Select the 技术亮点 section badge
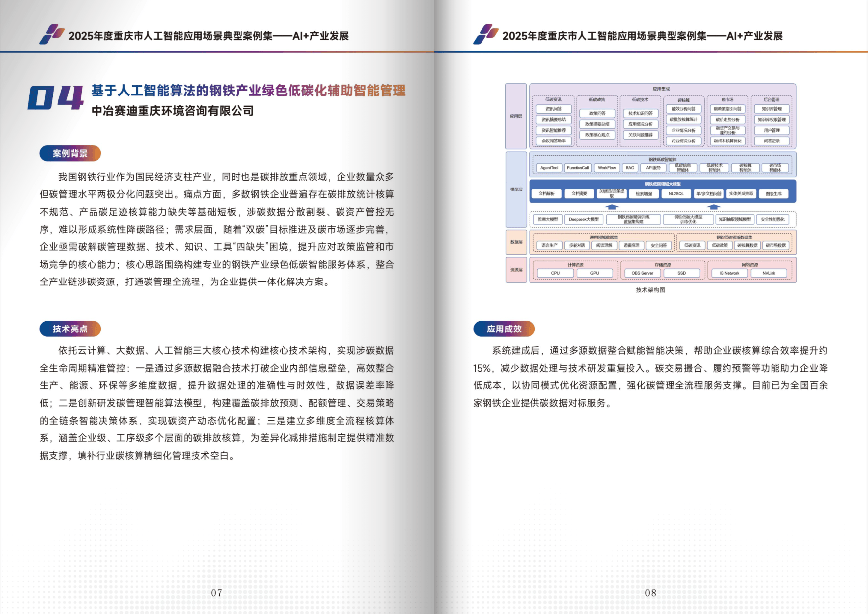This screenshot has width=868, height=614. click(70, 329)
